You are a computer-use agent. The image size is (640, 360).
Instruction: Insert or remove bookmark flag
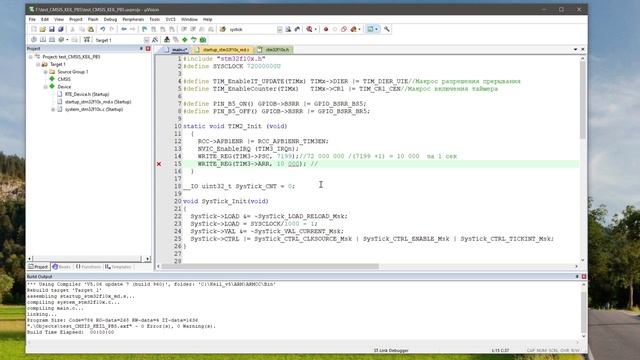144,29
